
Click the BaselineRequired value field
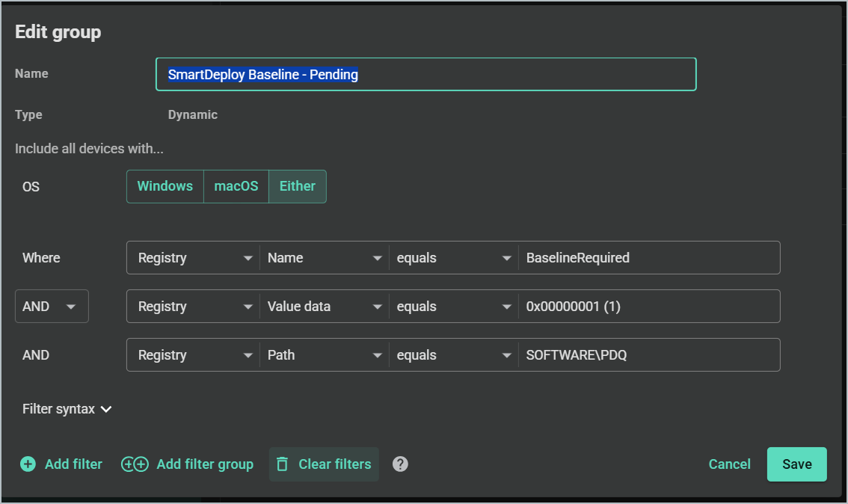(x=649, y=258)
